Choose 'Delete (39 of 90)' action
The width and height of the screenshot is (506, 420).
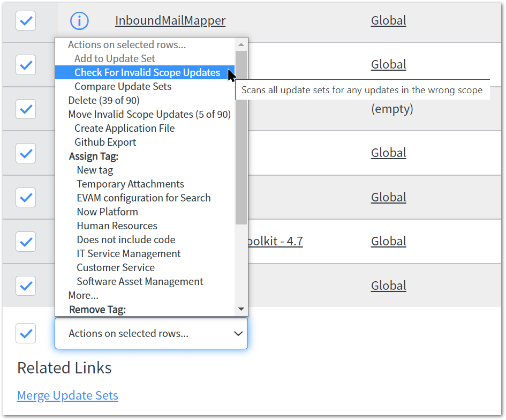click(104, 100)
